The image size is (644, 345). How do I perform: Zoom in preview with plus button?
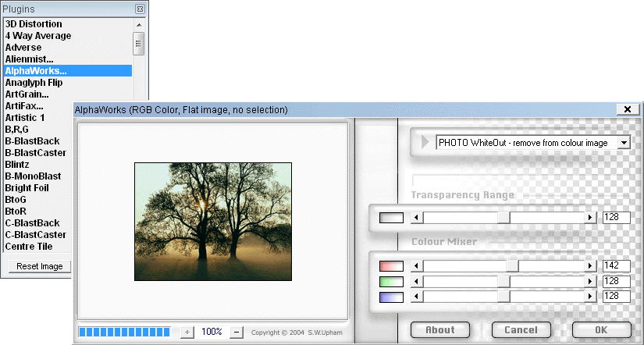187,332
